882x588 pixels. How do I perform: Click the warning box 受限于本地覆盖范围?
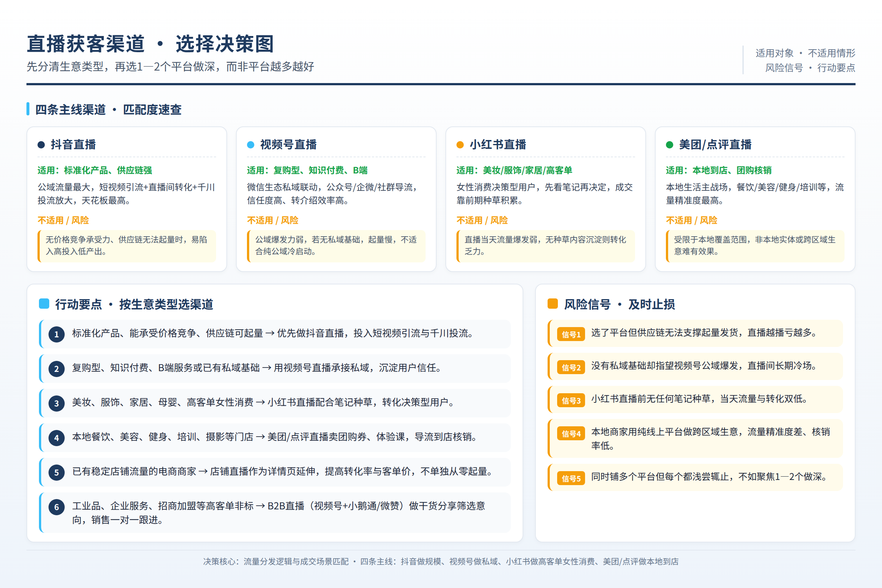click(x=755, y=245)
